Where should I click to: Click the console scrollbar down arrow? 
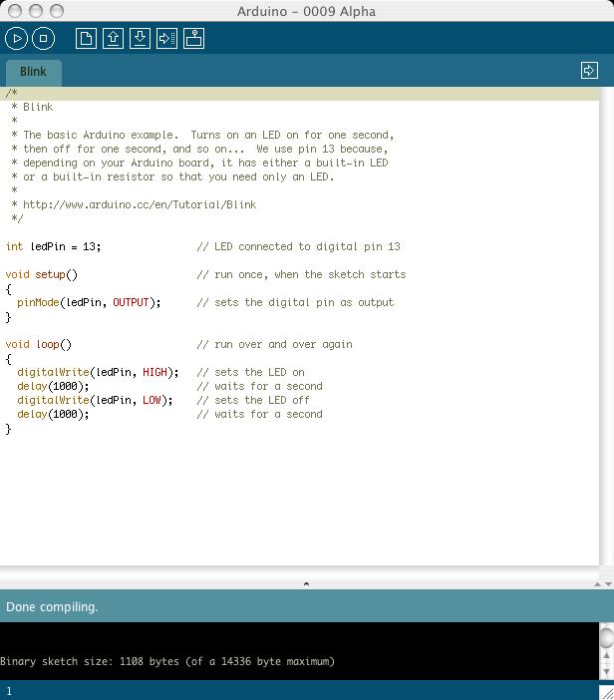[x=606, y=671]
